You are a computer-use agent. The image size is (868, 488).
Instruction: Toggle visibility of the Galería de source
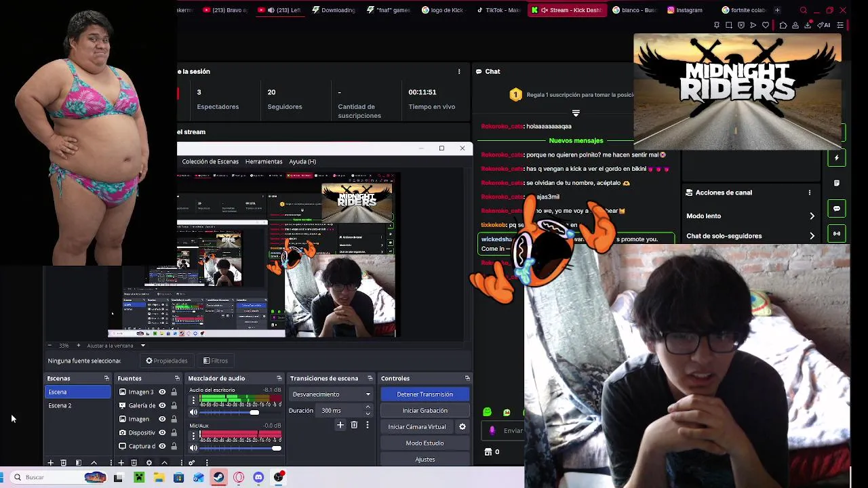pos(162,405)
